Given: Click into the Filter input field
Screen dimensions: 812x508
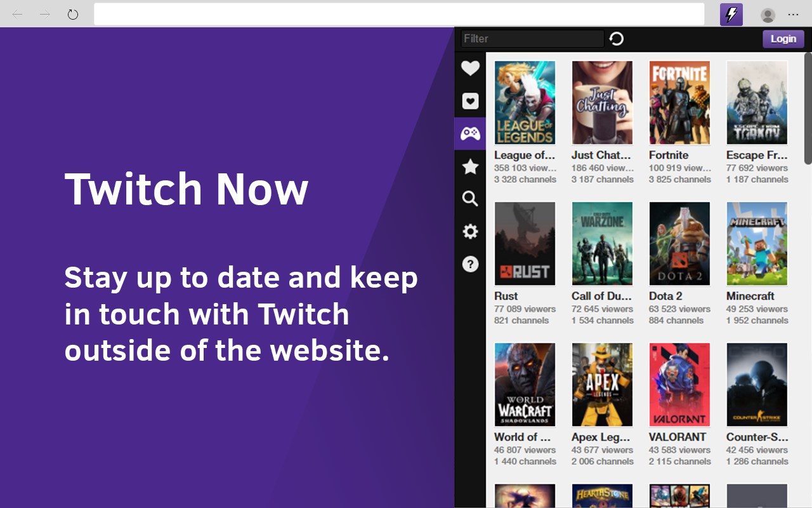Looking at the screenshot, I should coord(532,39).
